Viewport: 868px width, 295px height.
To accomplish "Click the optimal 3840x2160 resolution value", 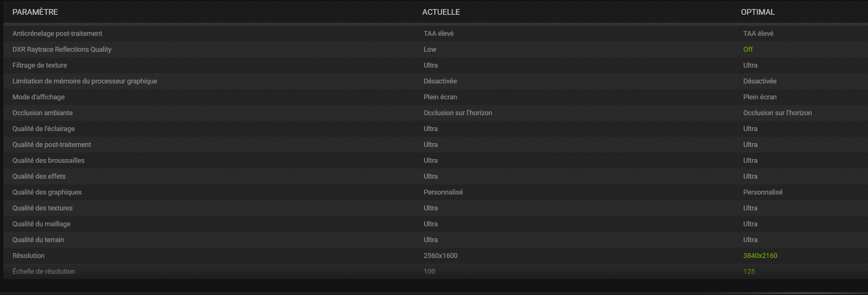I will [760, 256].
